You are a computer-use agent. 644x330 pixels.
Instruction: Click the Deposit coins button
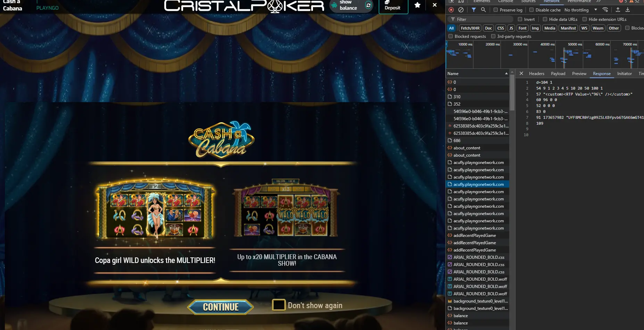click(393, 6)
